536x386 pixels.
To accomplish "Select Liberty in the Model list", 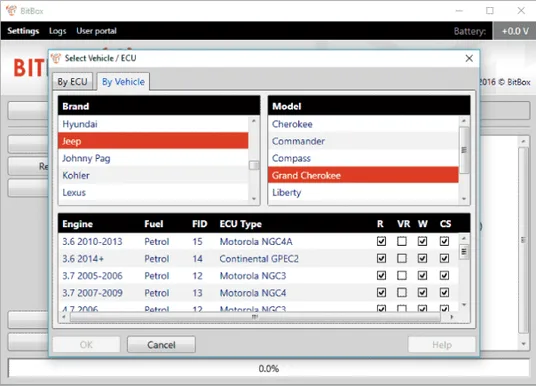I will (x=363, y=192).
